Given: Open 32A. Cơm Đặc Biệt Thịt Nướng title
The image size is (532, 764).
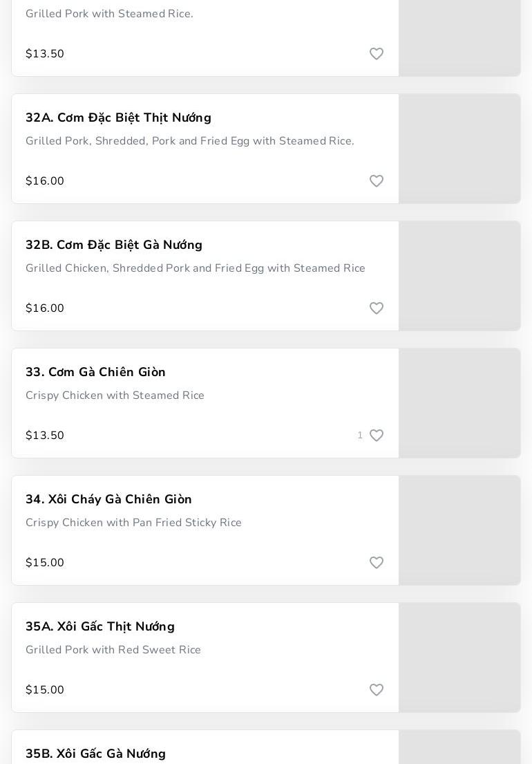Looking at the screenshot, I should coord(118,118).
